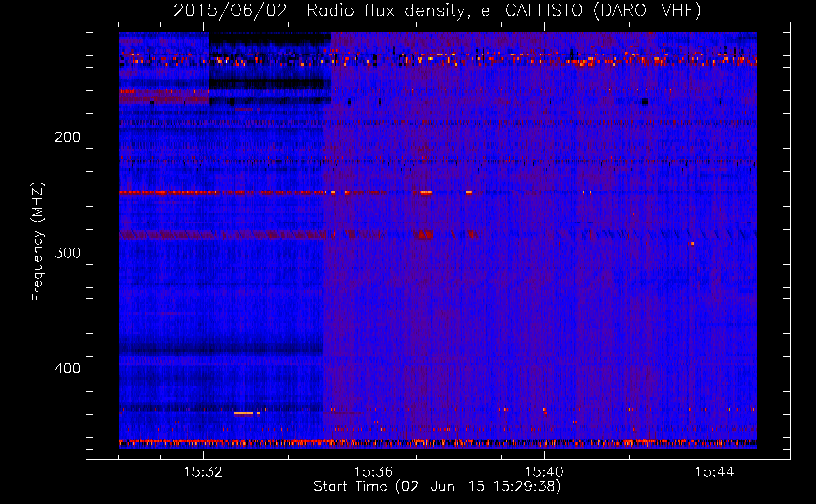Click the 15:40 time tick label

[x=544, y=472]
